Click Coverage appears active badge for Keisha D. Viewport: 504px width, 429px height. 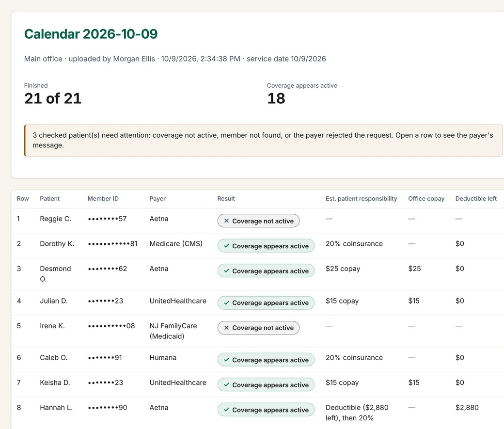click(x=266, y=384)
